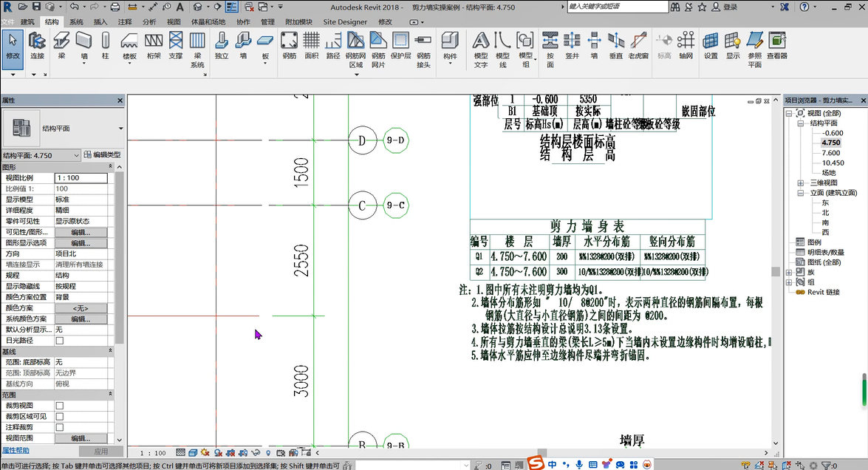Select the 参照平面 reference plane tool

(754, 50)
